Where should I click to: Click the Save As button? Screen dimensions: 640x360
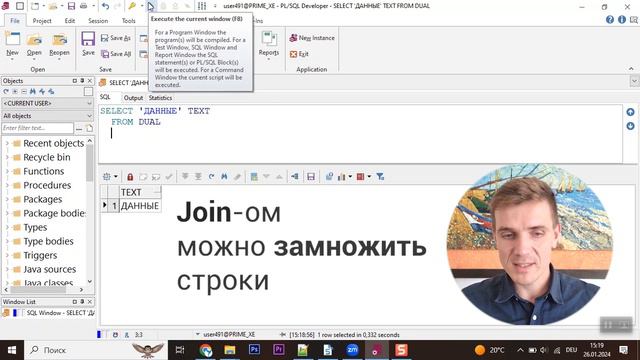point(116,38)
